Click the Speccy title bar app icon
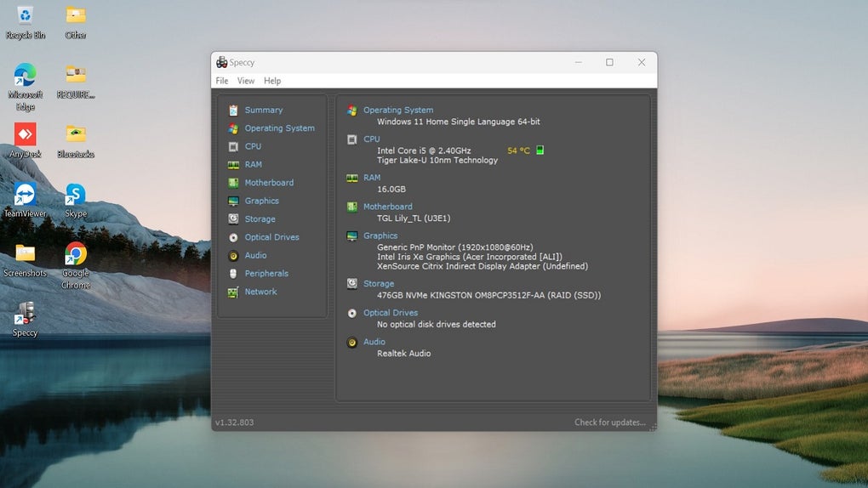Screen dimensions: 868x488 pyautogui.click(x=221, y=62)
